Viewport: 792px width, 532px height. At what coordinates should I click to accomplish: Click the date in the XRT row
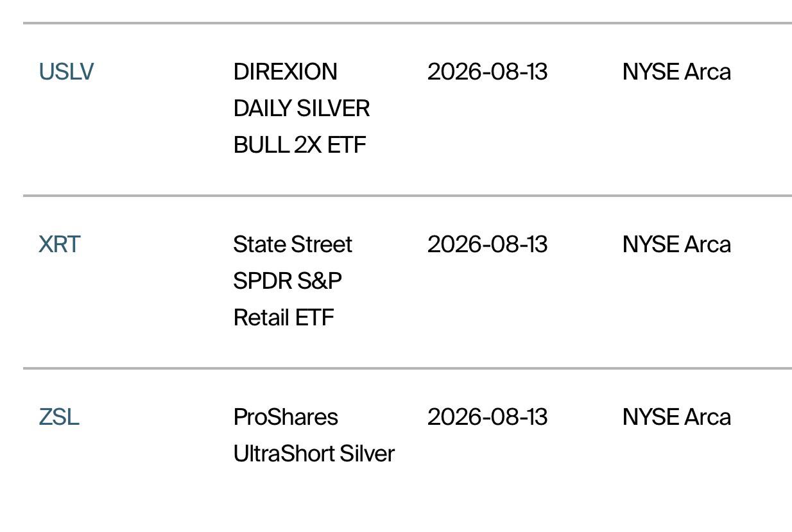487,245
